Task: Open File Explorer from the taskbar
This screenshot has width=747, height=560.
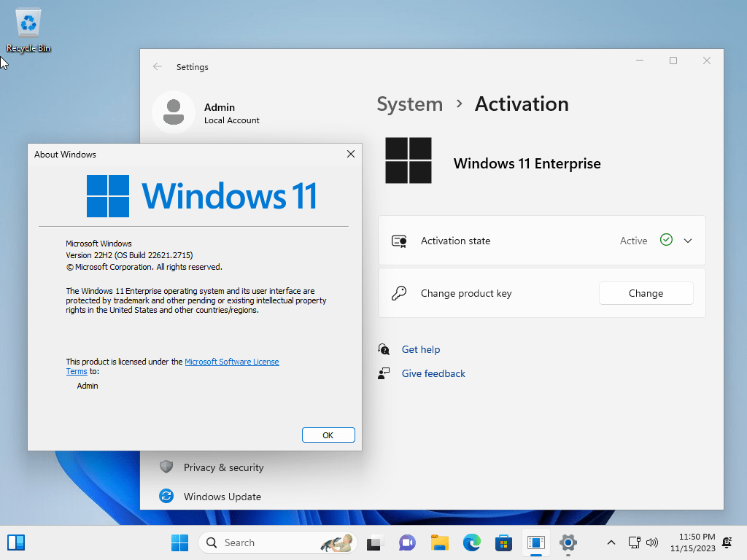Action: [x=440, y=542]
